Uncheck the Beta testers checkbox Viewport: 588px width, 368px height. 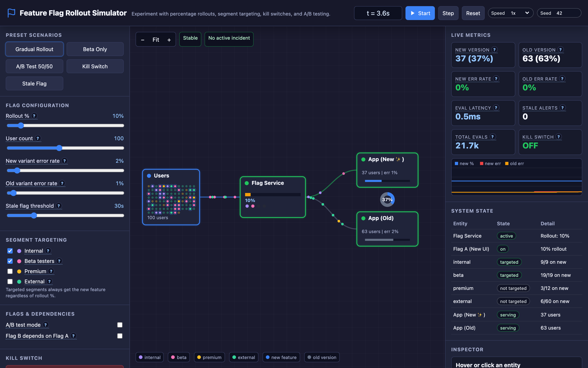point(10,261)
